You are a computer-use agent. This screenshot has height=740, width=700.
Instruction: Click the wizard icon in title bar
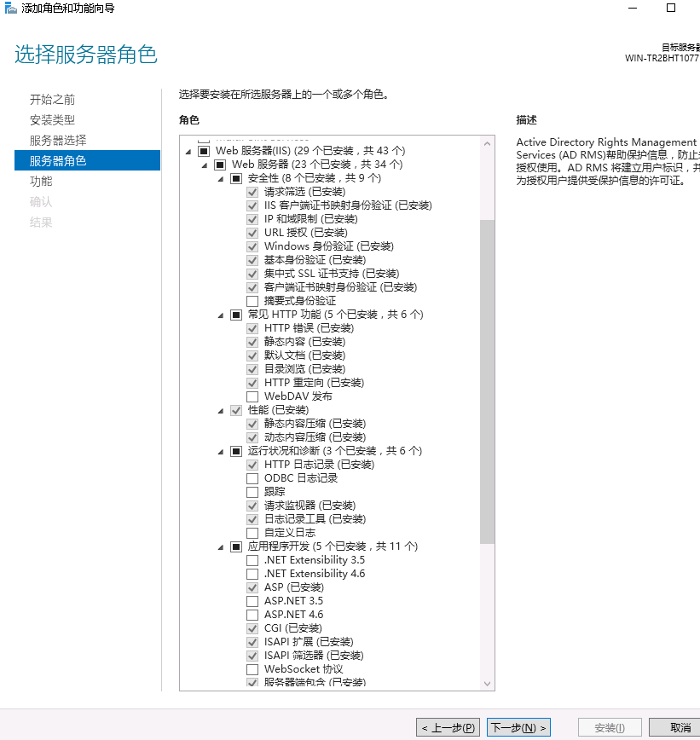click(x=10, y=8)
